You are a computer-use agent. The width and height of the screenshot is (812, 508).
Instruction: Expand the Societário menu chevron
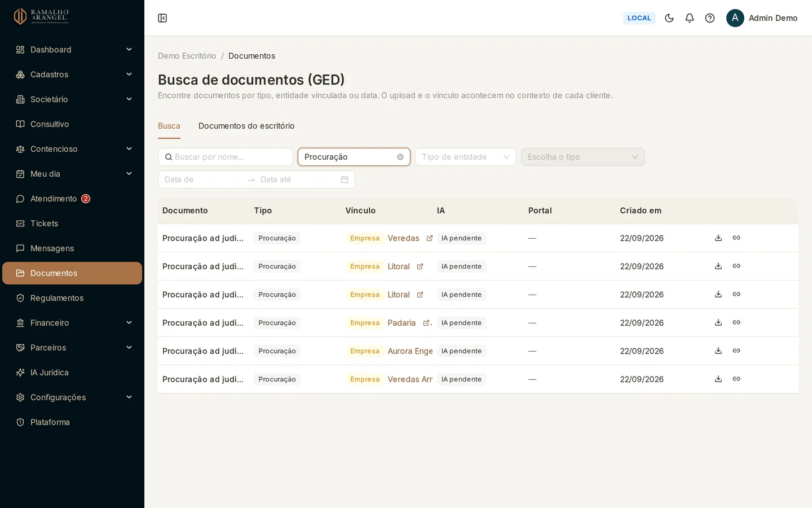pyautogui.click(x=129, y=99)
